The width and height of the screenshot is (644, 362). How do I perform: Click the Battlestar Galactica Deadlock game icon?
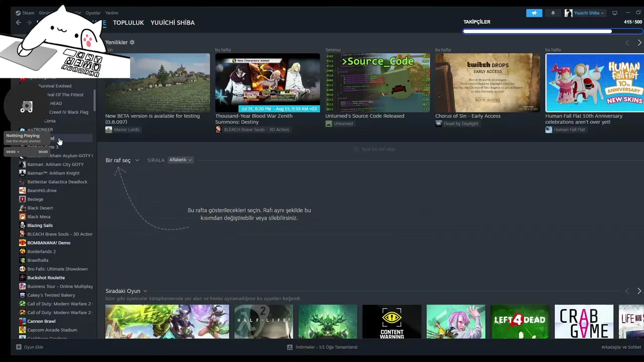22,182
